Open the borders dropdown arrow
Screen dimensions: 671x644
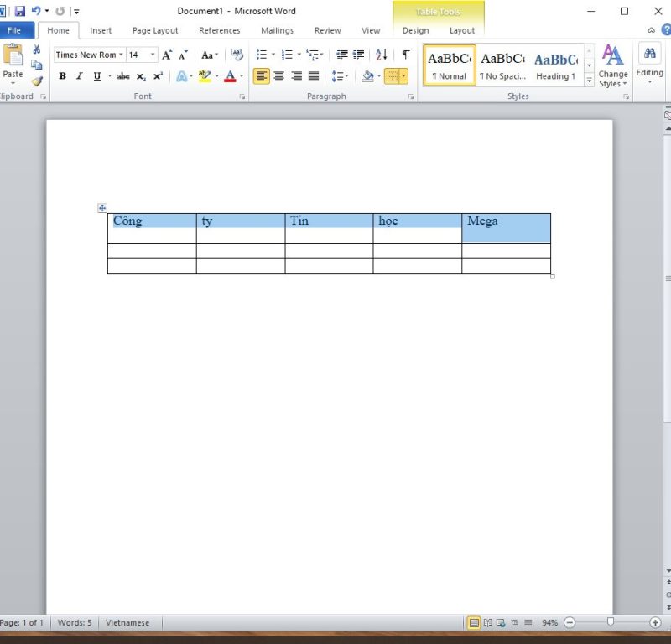click(403, 76)
